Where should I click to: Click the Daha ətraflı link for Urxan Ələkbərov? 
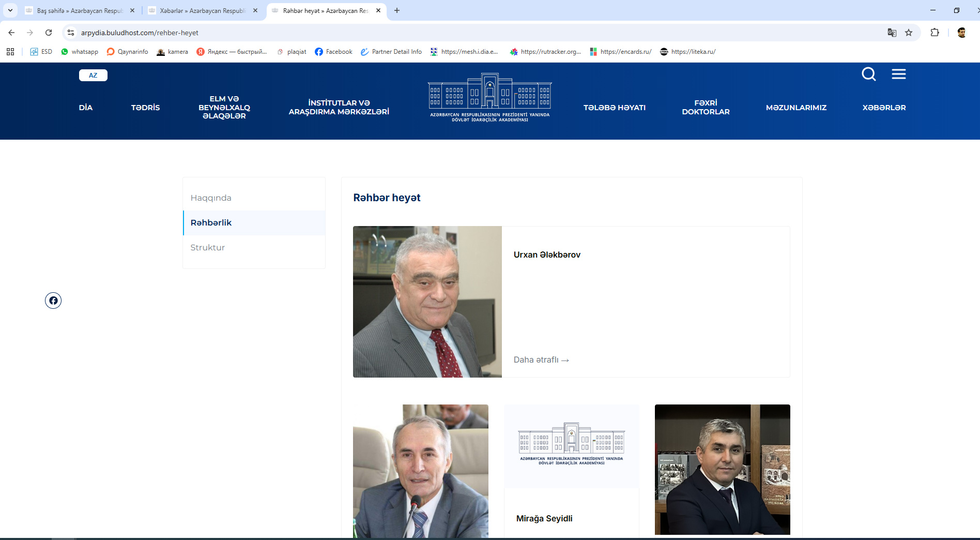[541, 359]
